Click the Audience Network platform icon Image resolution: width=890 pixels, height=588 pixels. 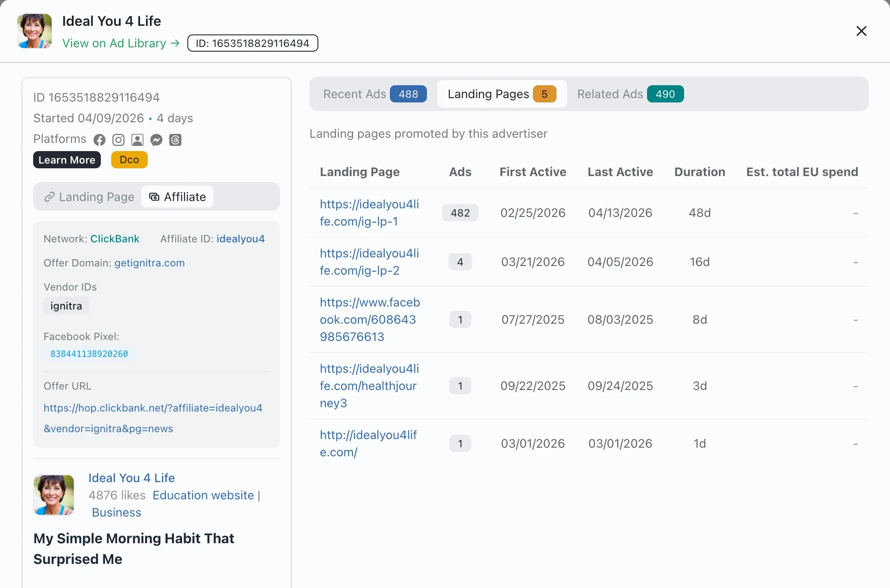[137, 139]
